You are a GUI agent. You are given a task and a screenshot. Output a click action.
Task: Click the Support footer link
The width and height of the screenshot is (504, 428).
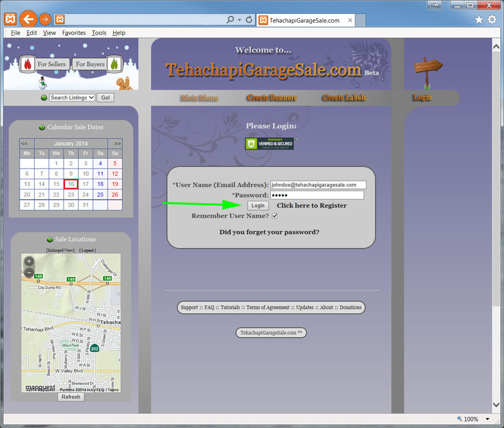point(190,307)
